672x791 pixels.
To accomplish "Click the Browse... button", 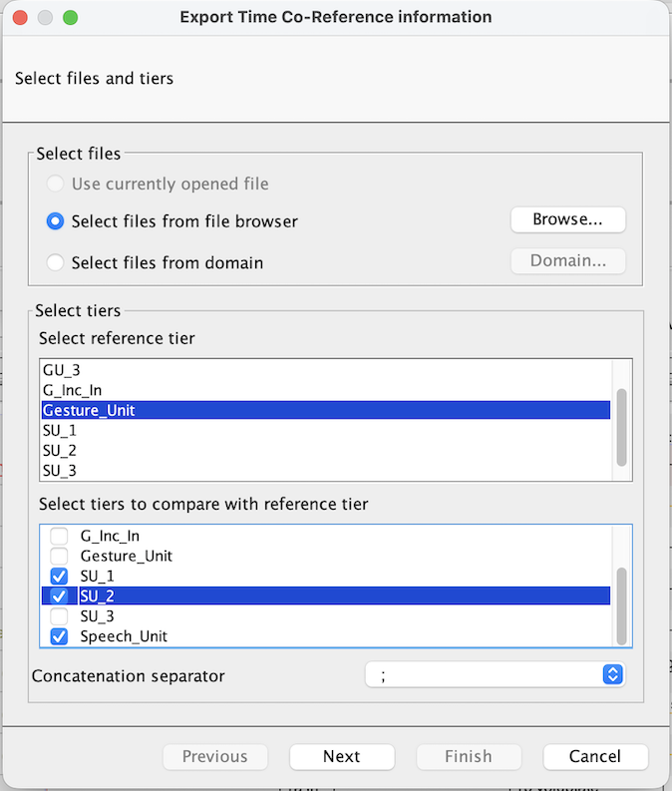I will (x=567, y=219).
